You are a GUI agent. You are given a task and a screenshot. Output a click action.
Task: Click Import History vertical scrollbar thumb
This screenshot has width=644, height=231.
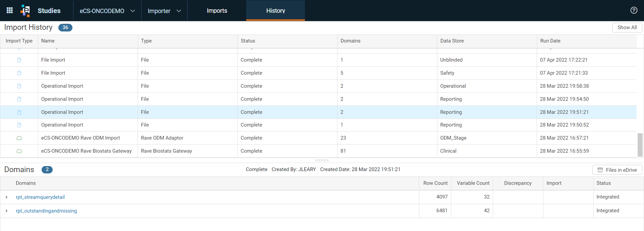pos(640,145)
